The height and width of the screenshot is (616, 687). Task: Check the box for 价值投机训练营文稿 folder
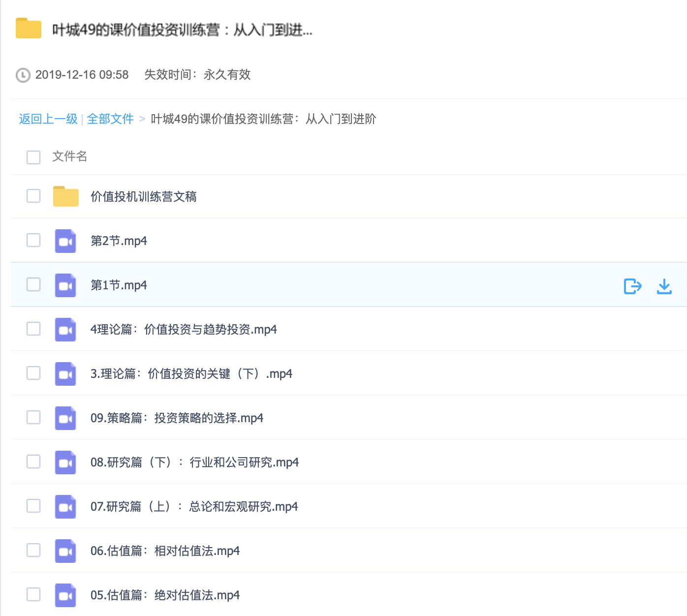click(33, 196)
